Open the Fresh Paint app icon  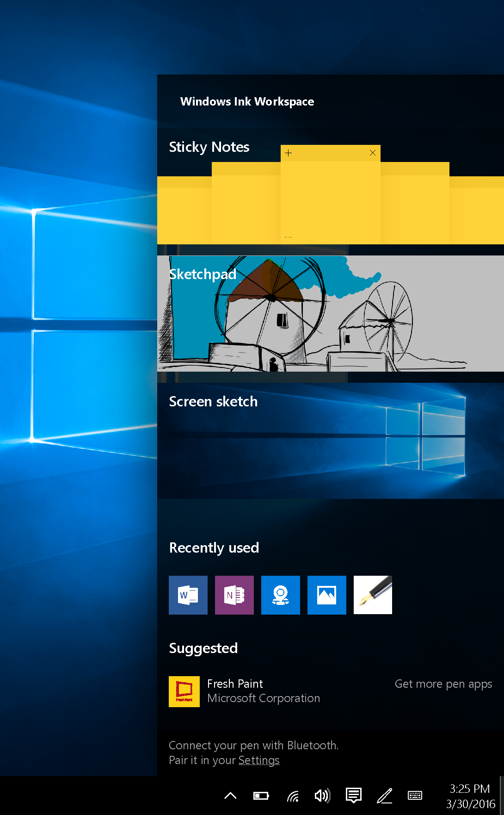click(x=184, y=691)
